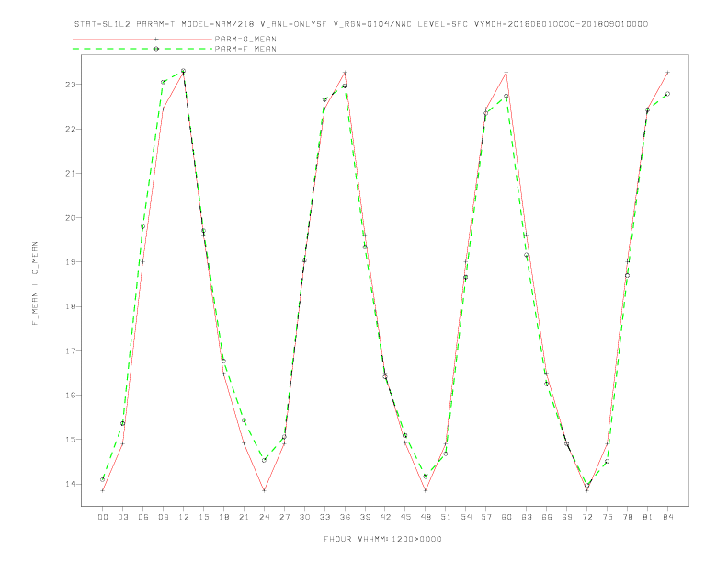Screen dimensions: 728x563
Task: Click the F_MEAN circle marker at hour 09
Action: point(163,82)
